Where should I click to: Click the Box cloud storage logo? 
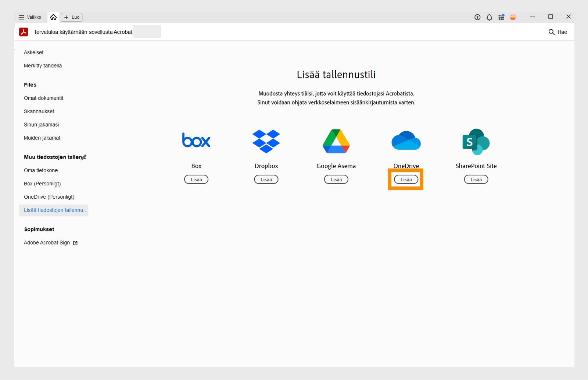196,141
